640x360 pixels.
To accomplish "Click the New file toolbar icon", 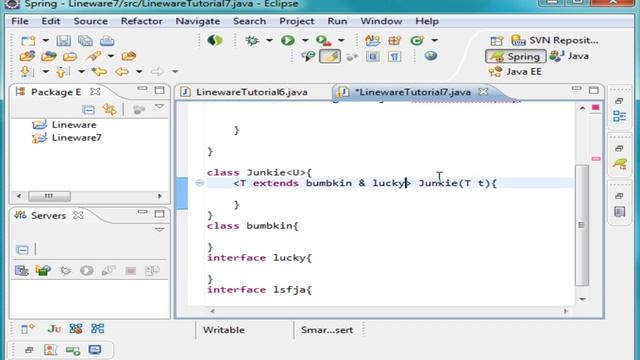I will [x=28, y=40].
